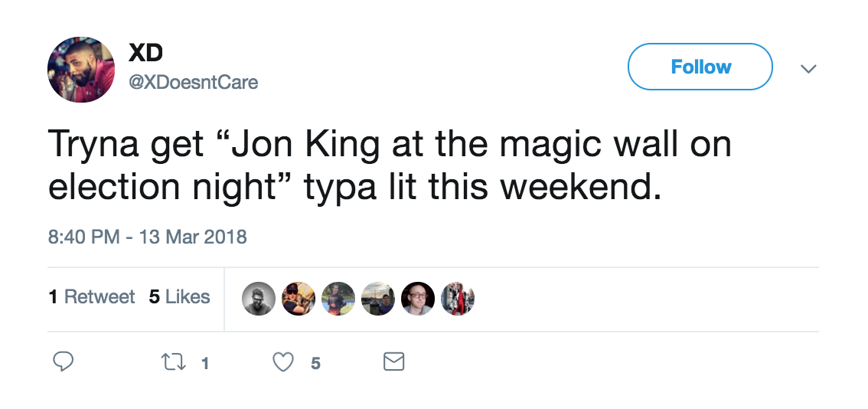Click the liker avatar in red outfit
The image size is (868, 409).
click(x=458, y=299)
